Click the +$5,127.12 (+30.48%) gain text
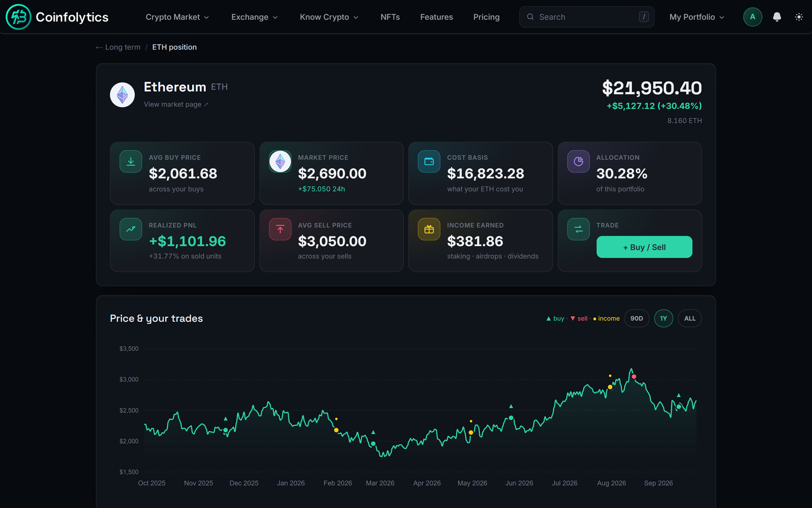 pyautogui.click(x=654, y=106)
